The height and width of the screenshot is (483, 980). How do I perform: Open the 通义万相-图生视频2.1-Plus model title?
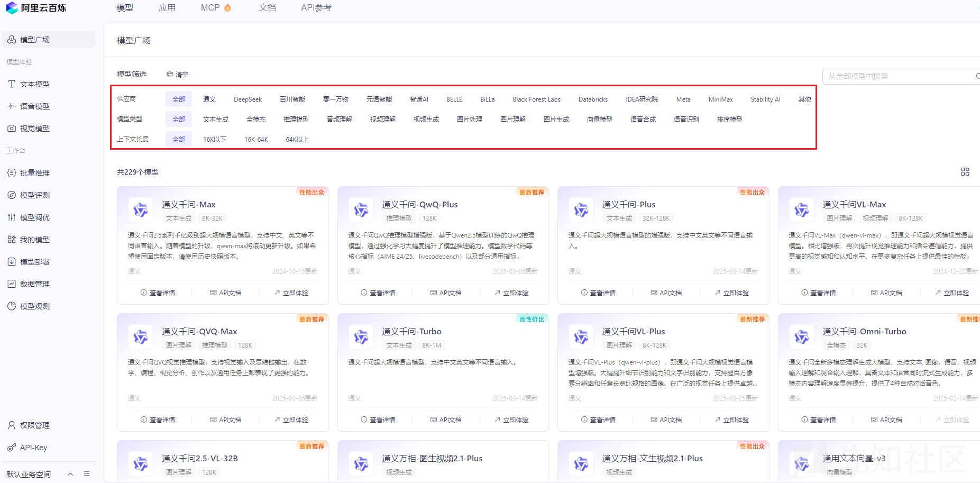pos(432,458)
